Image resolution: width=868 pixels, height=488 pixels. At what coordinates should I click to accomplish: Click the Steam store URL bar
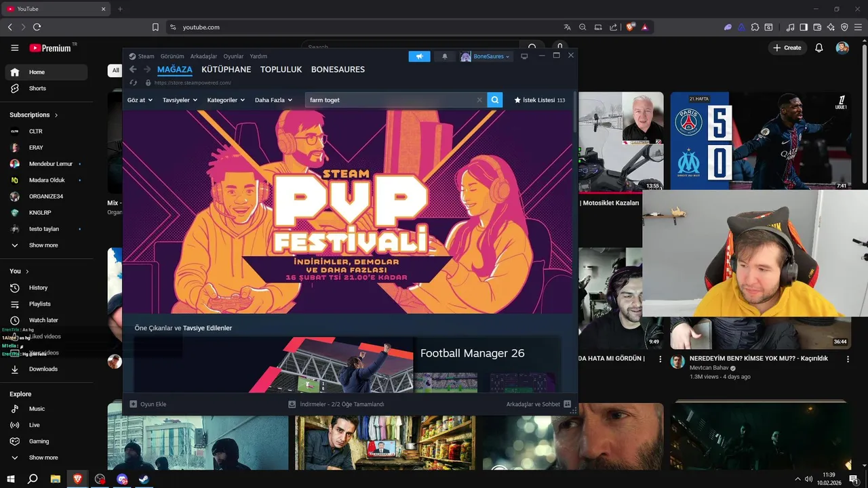pos(193,83)
